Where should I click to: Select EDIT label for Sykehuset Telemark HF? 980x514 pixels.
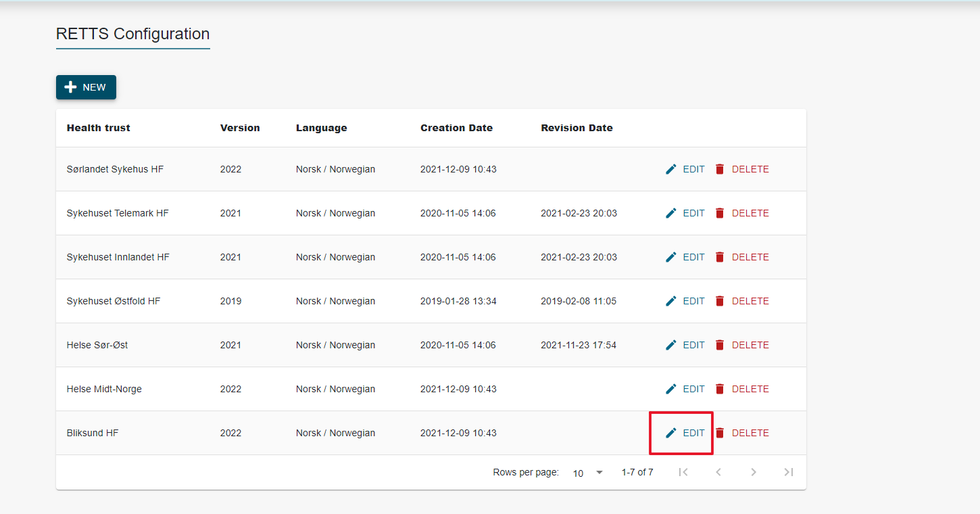coord(693,213)
